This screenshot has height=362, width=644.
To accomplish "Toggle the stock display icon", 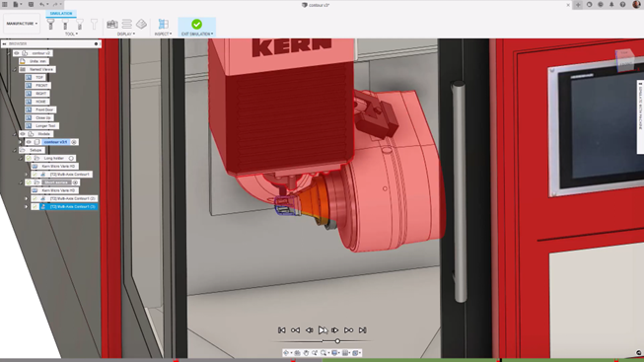I will pos(141,25).
